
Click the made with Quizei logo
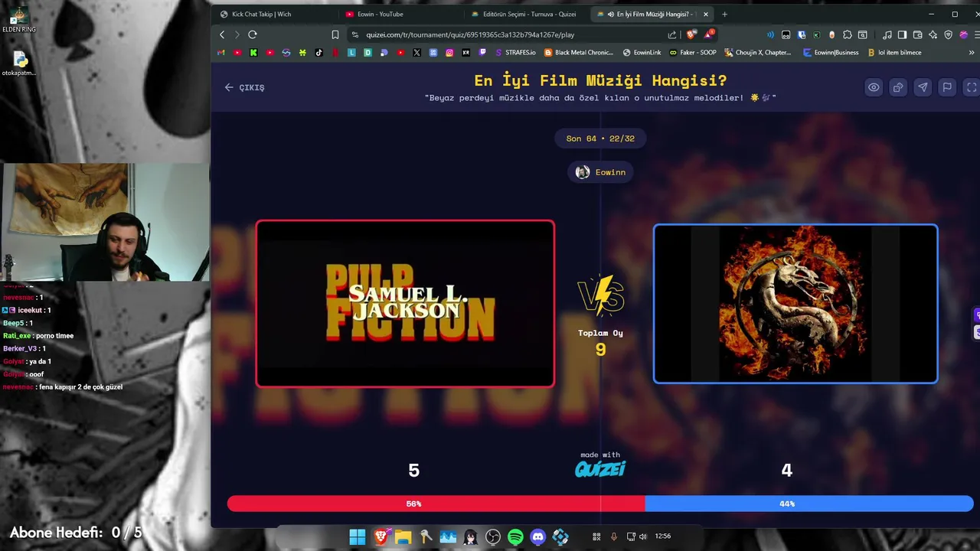pos(600,465)
